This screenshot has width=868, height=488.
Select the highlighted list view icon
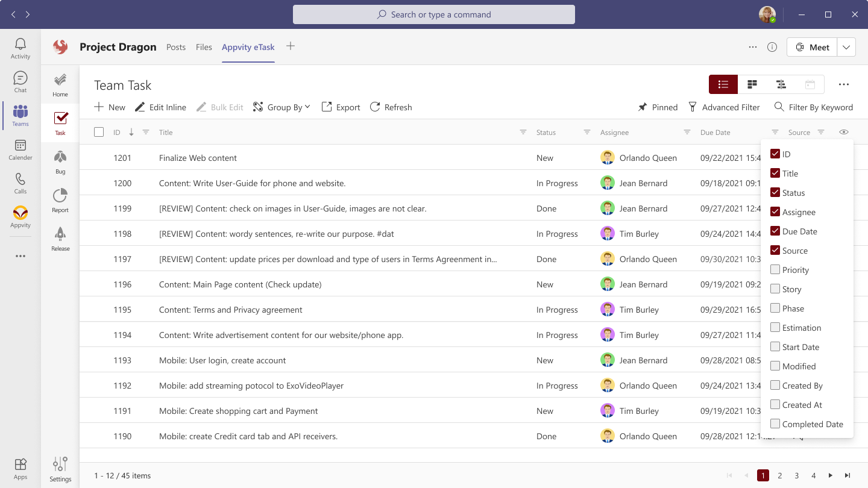tap(723, 84)
